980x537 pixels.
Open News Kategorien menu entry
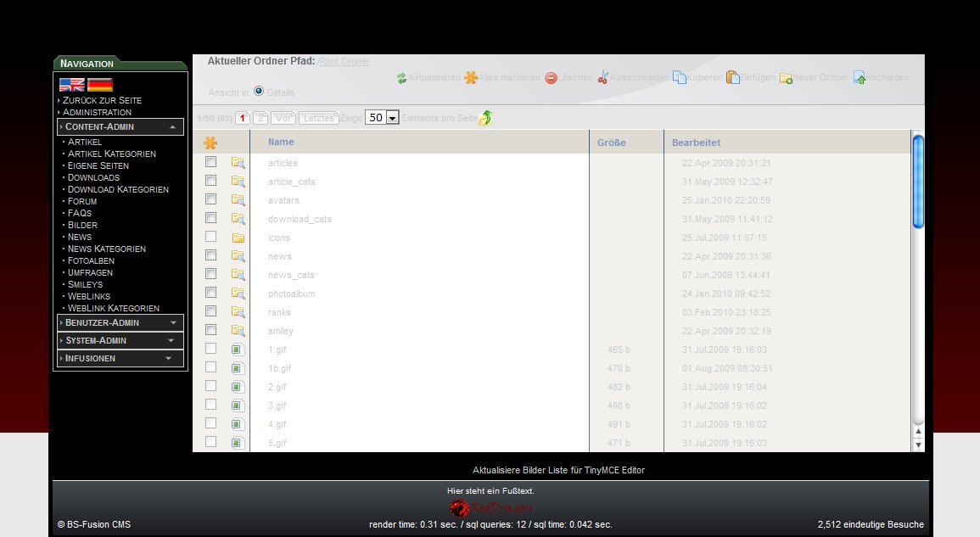pos(106,249)
